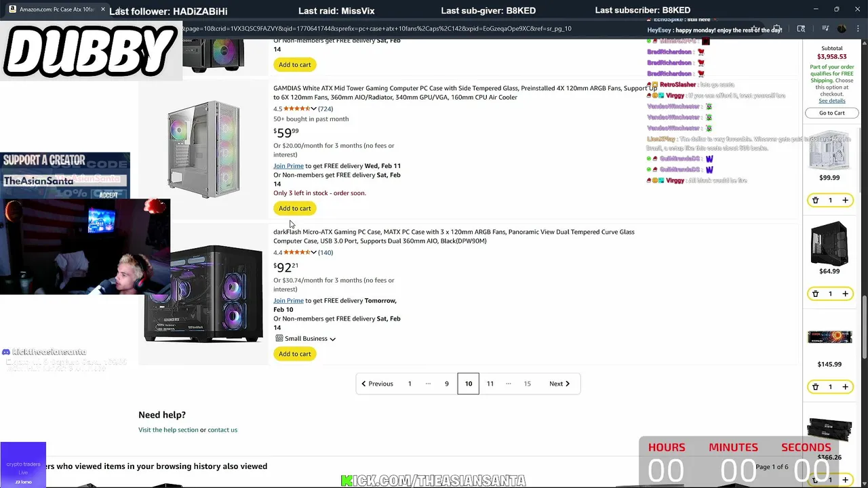868x488 pixels.
Task: Click the Discord icon beside kicktheasiansanta
Action: (6, 352)
